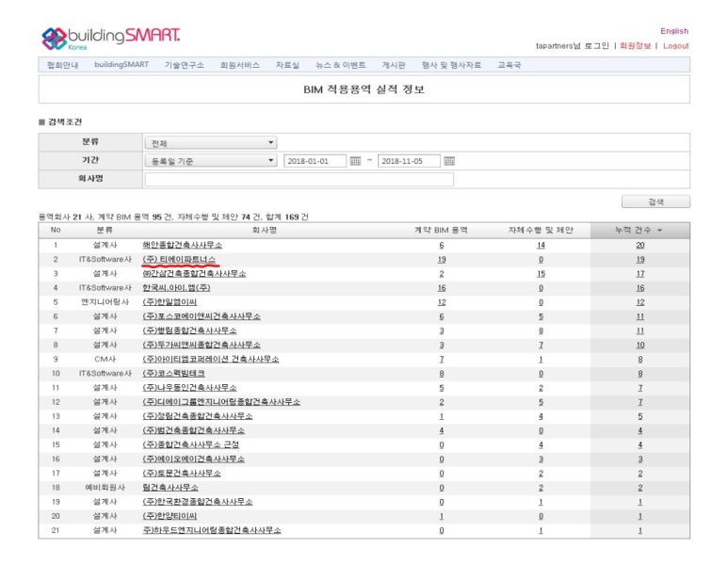Click the CM사 category cell in row 9
Image resolution: width=728 pixels, height=564 pixels.
(x=105, y=360)
